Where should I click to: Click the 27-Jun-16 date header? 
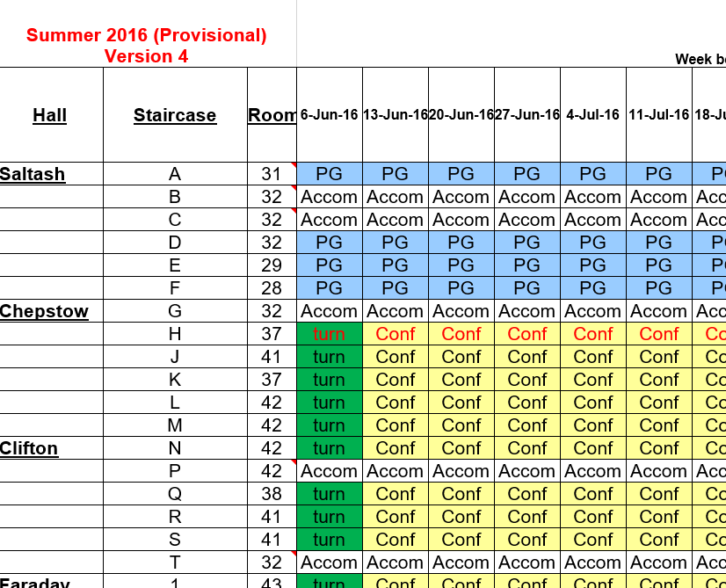(527, 115)
